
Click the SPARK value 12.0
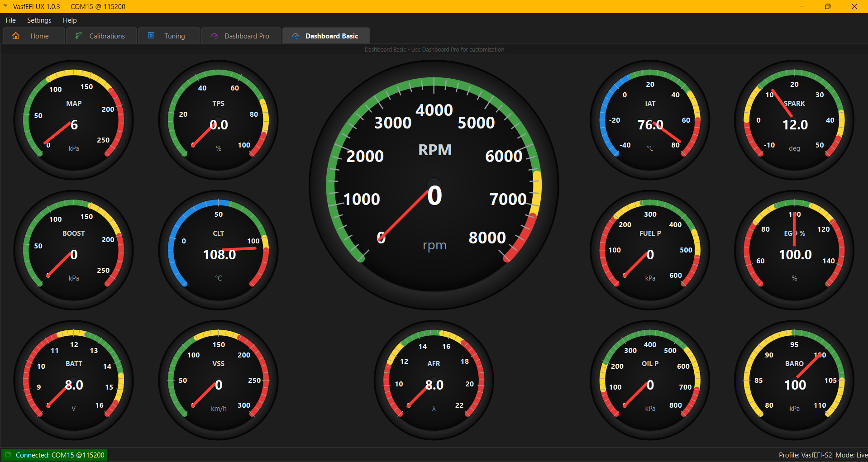click(795, 124)
